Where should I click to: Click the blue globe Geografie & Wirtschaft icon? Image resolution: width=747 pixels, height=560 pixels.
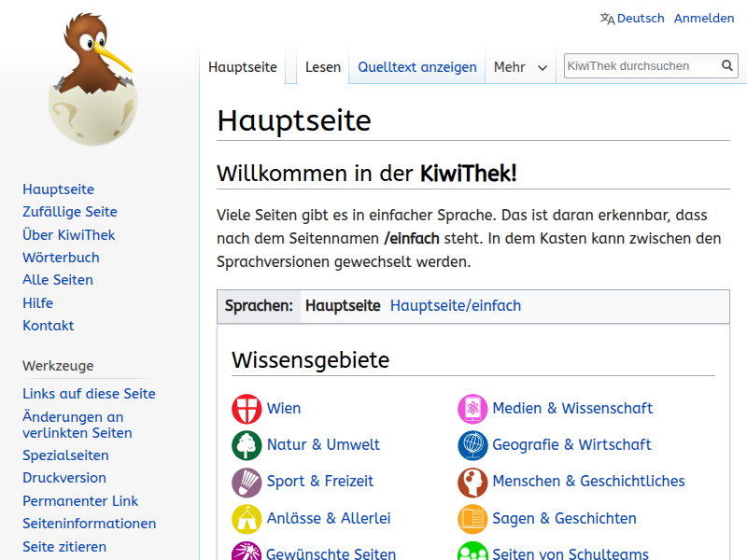pos(472,445)
